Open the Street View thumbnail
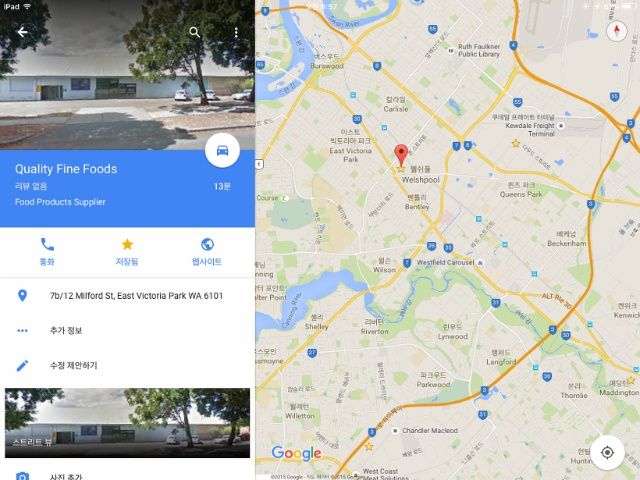 click(127, 423)
